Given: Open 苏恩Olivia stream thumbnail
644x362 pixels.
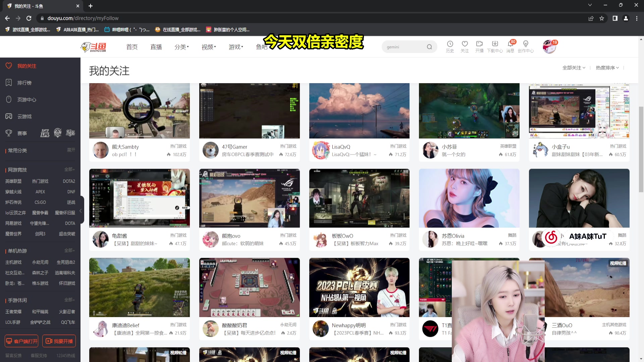Looking at the screenshot, I should (x=469, y=198).
